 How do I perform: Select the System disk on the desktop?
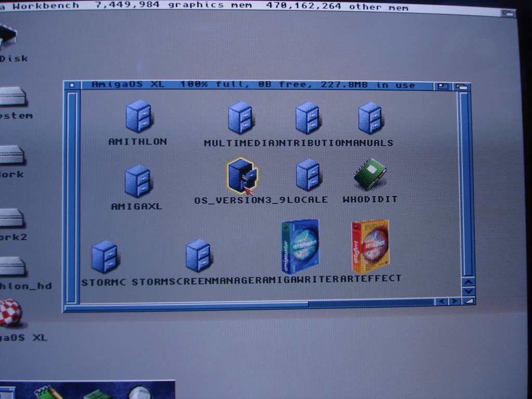pyautogui.click(x=12, y=96)
